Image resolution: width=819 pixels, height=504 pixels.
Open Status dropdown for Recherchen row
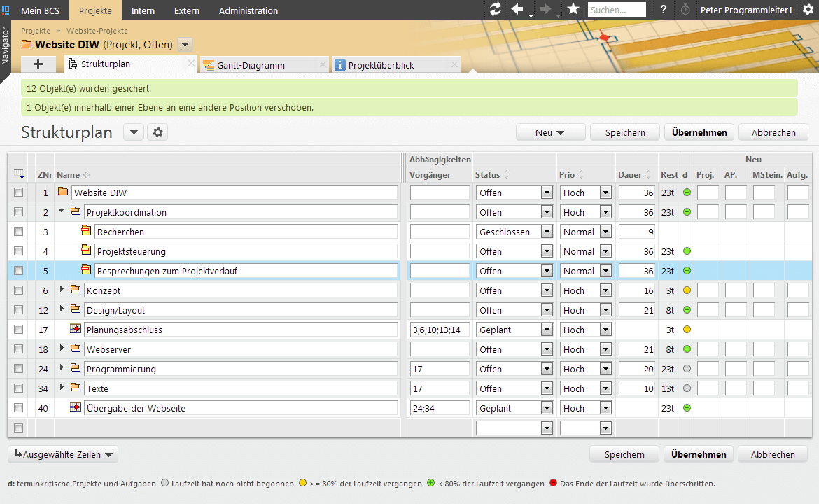coord(547,232)
